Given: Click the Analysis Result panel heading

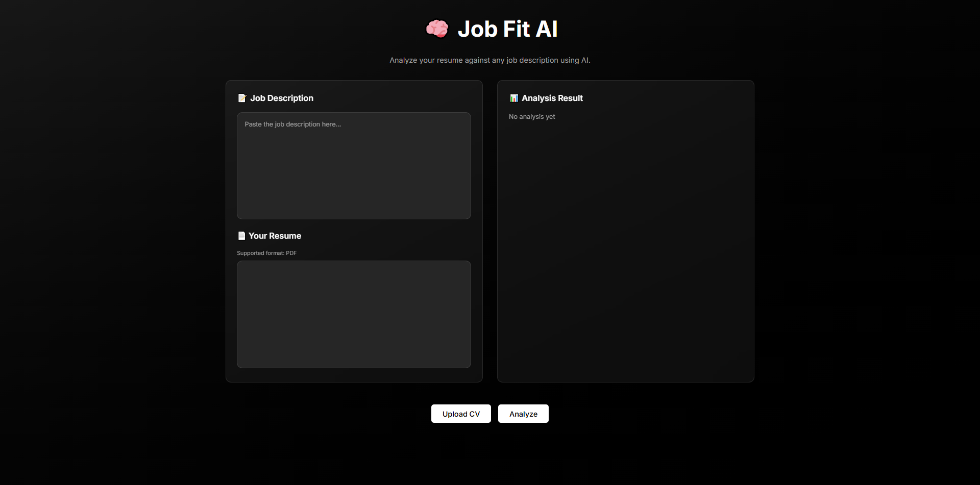Looking at the screenshot, I should 552,98.
